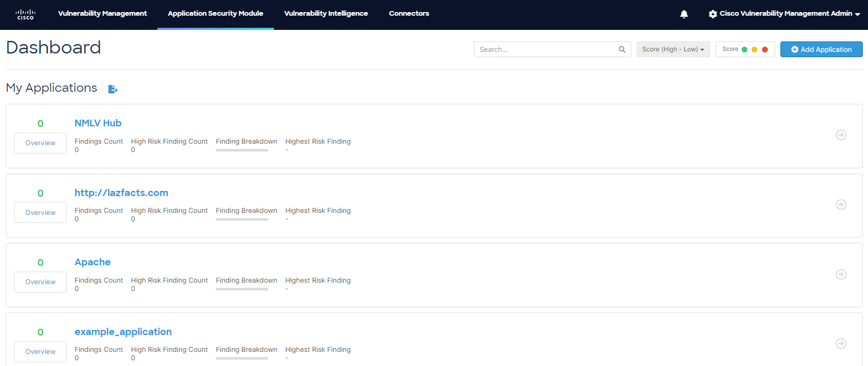The height and width of the screenshot is (366, 868).
Task: Click Add Application button
Action: tap(821, 49)
